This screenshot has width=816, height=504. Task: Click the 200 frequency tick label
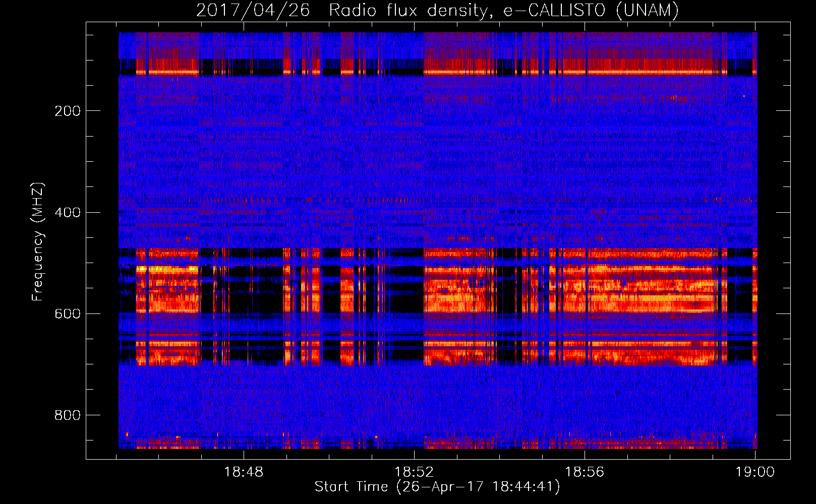pyautogui.click(x=68, y=111)
